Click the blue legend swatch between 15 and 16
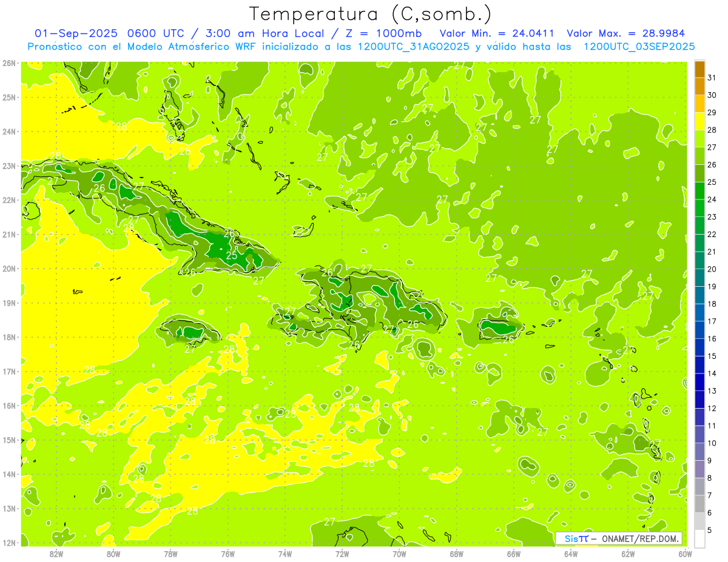728x562 pixels. point(700,347)
